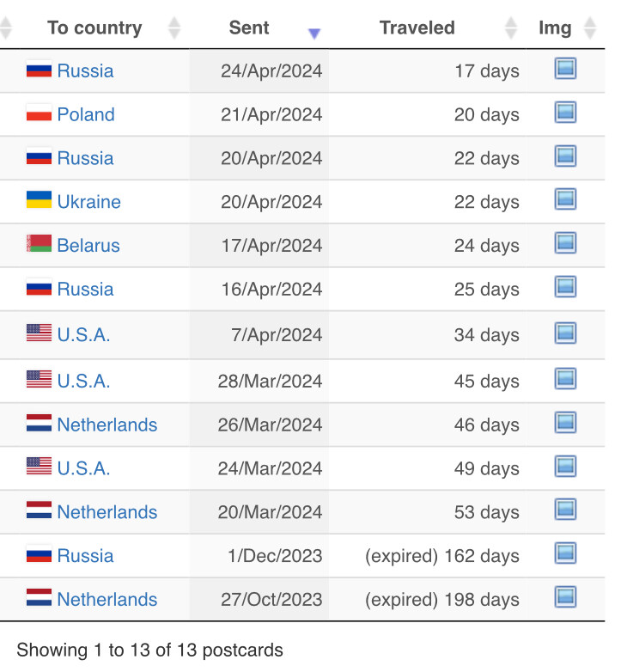This screenshot has width=633, height=672.
Task: Sort by the Img column arrows
Action: 590,27
